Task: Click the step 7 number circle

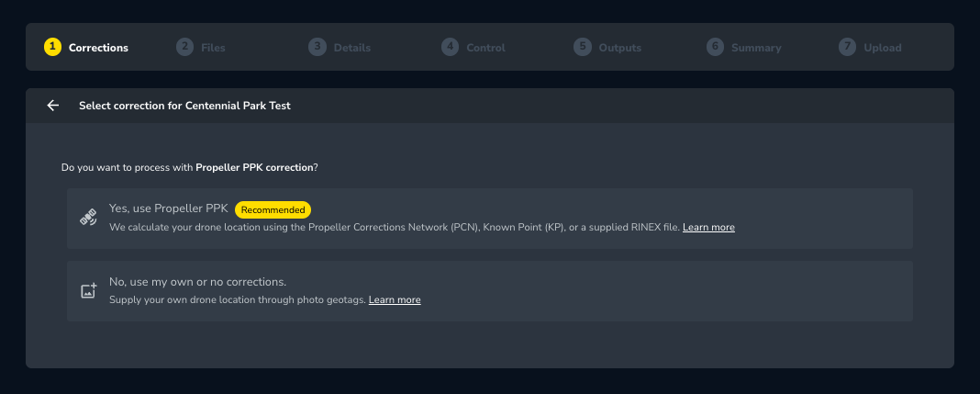Action: click(848, 47)
